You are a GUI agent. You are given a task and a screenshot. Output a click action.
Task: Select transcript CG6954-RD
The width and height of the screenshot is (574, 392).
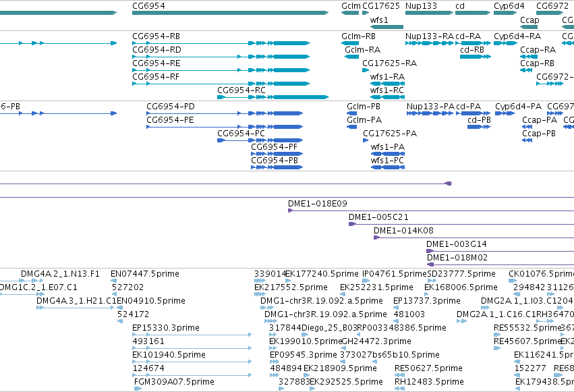[x=221, y=57]
